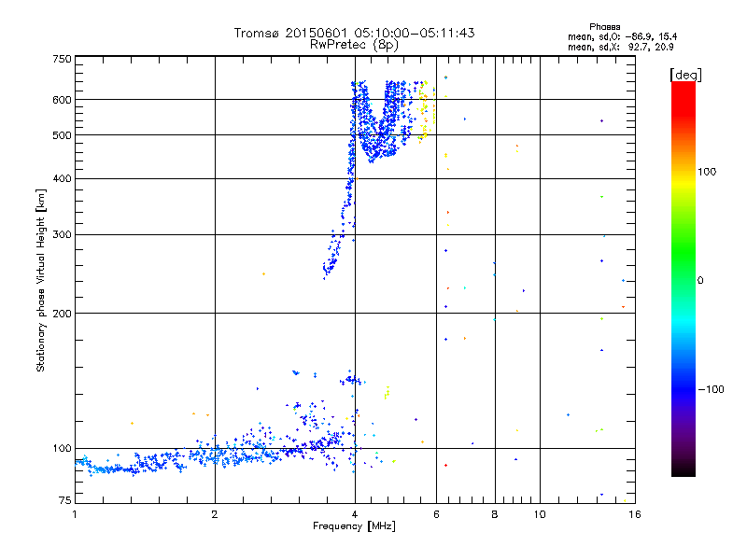Click the x-axis tick label '2'
Viewport: 747px width, 560px height.
click(215, 514)
